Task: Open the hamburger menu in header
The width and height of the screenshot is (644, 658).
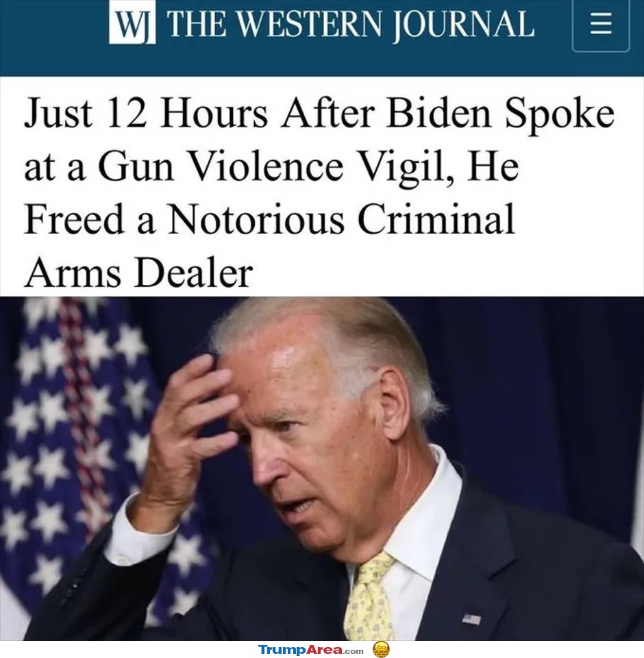Action: point(601,25)
